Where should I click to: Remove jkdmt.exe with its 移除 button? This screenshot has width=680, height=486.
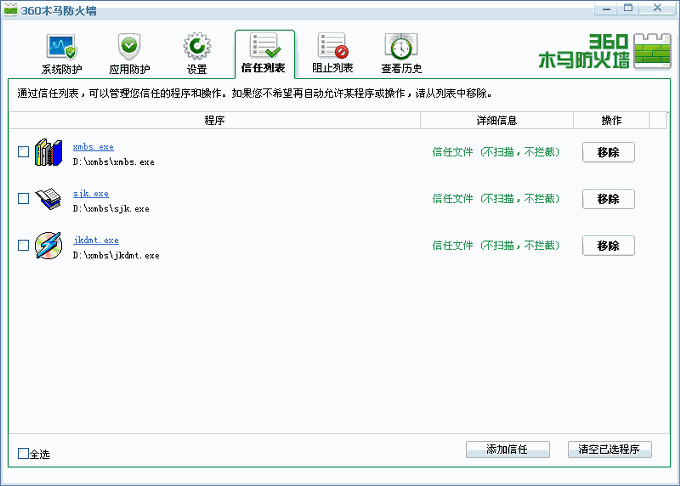click(608, 246)
